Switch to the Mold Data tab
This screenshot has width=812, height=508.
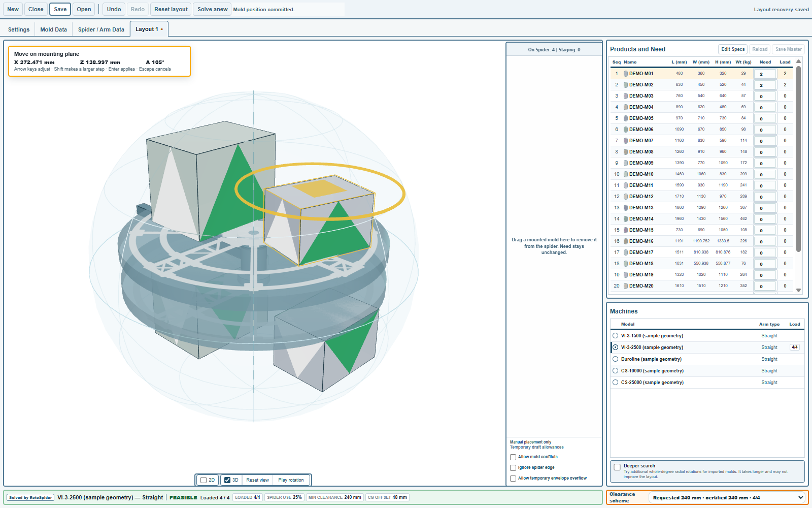coord(54,29)
